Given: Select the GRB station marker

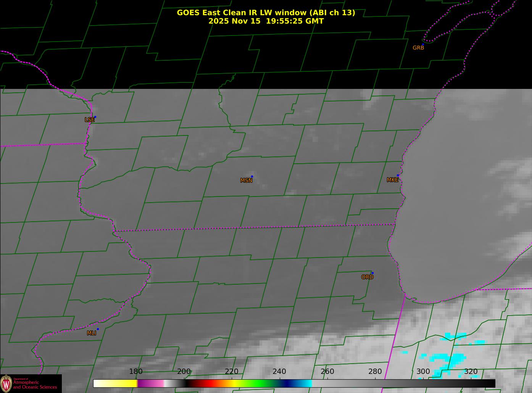Looking at the screenshot, I should point(422,45).
